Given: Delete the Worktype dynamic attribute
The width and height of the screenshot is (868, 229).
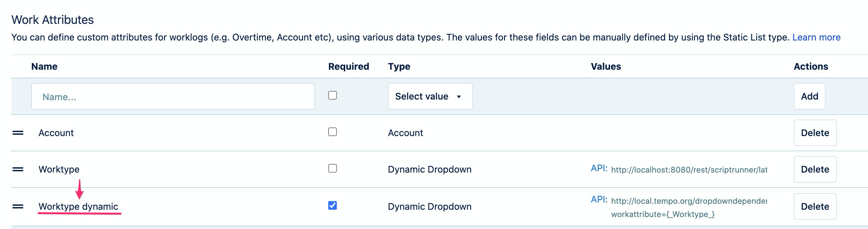Looking at the screenshot, I should pyautogui.click(x=814, y=206).
